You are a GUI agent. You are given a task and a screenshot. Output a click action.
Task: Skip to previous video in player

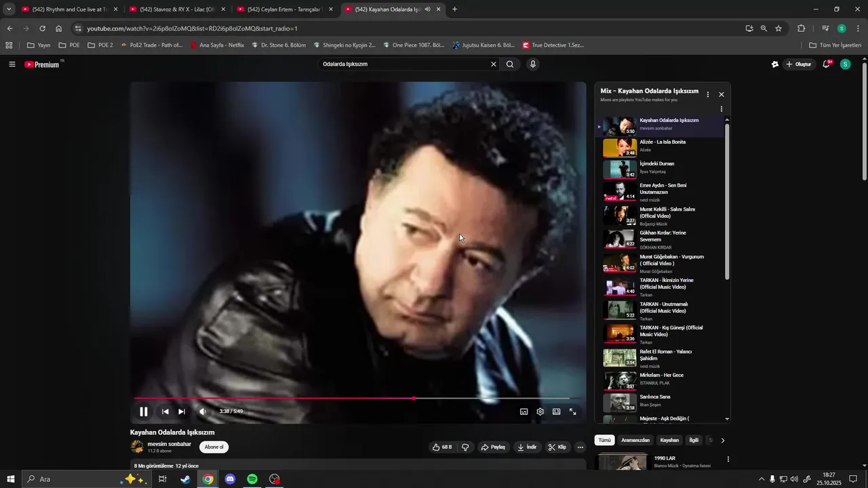pyautogui.click(x=165, y=411)
